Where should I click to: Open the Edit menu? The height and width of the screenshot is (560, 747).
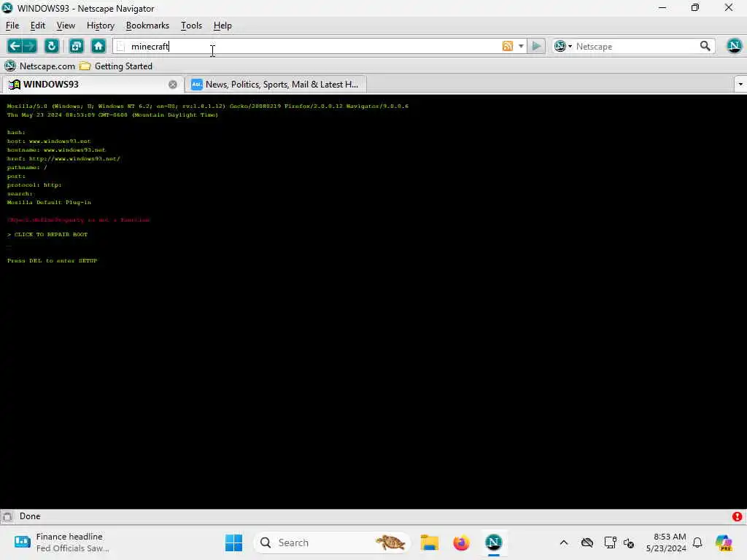(x=38, y=26)
